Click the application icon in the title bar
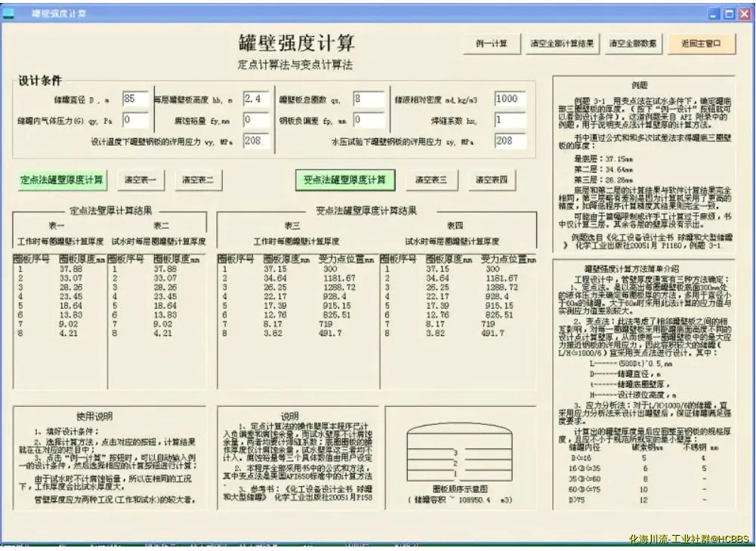Screen dimensions: 756x551 coord(8,14)
